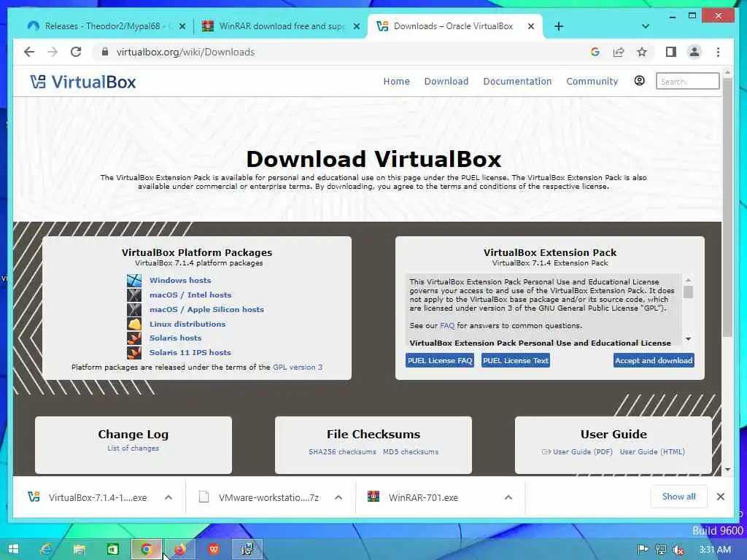Focus the VirtualBox site search field
This screenshot has height=560, width=747.
687,82
